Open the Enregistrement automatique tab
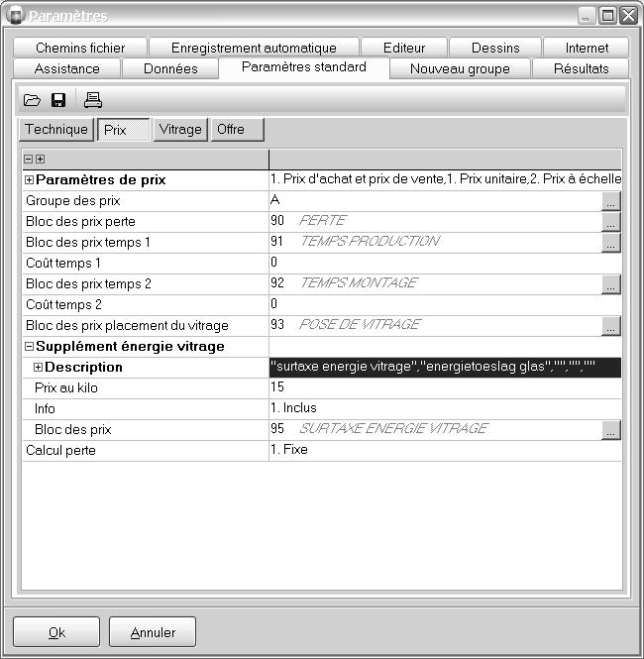The image size is (644, 659). (x=254, y=48)
